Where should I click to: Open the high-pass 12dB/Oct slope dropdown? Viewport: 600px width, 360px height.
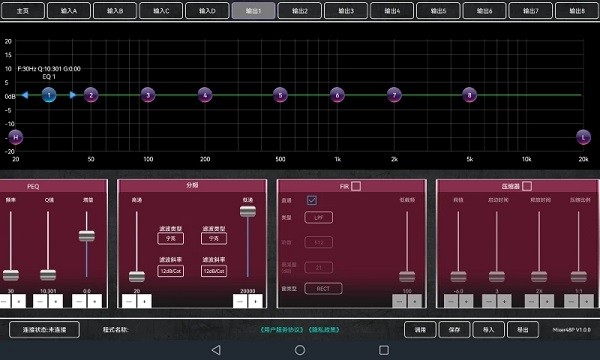(x=170, y=271)
